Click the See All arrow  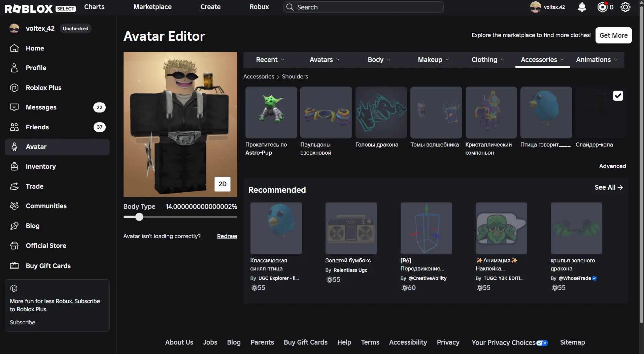(x=620, y=188)
